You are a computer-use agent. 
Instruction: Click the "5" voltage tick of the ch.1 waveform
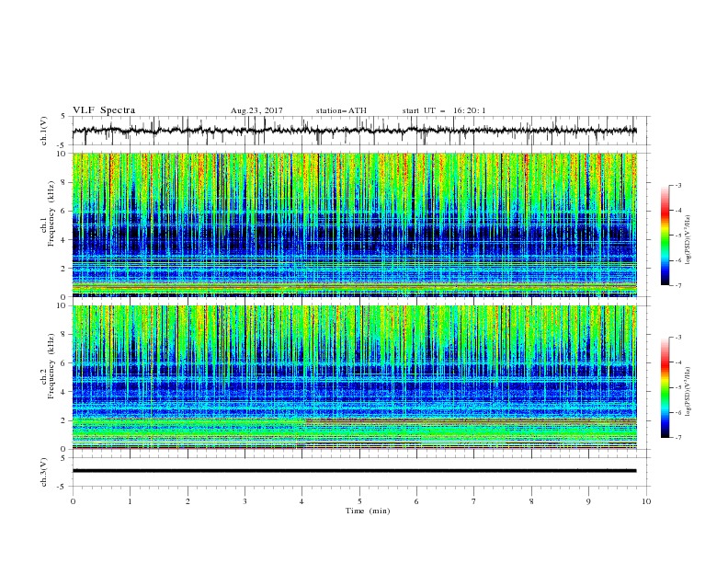pos(64,116)
